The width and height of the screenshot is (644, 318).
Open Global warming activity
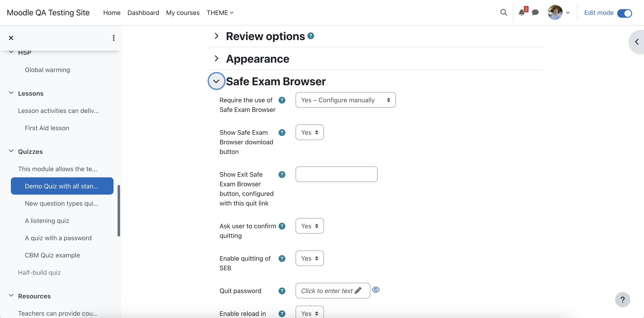tap(47, 70)
